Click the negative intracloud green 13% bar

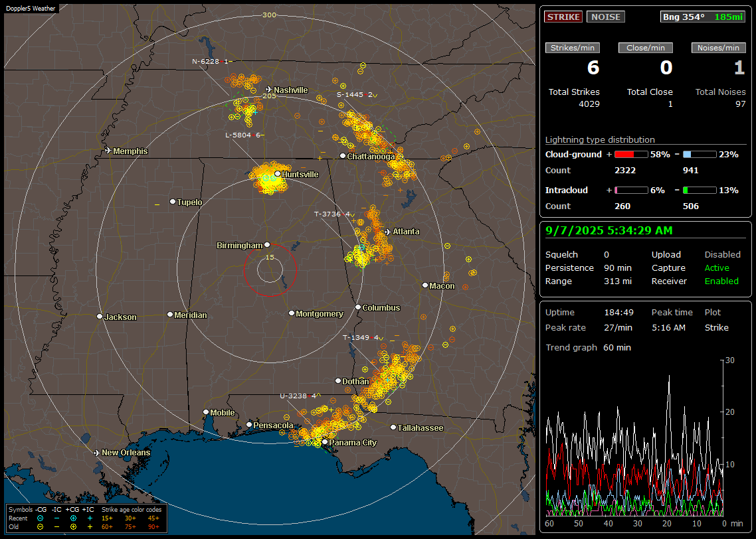coord(700,191)
